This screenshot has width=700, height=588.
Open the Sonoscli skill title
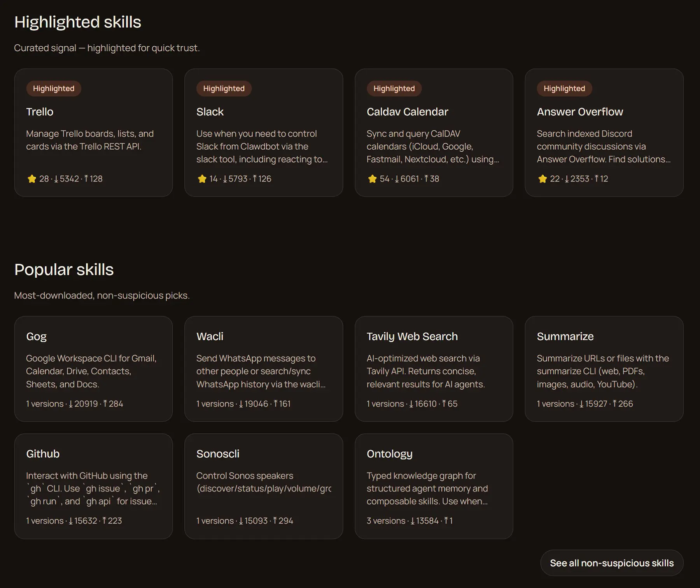(x=218, y=454)
